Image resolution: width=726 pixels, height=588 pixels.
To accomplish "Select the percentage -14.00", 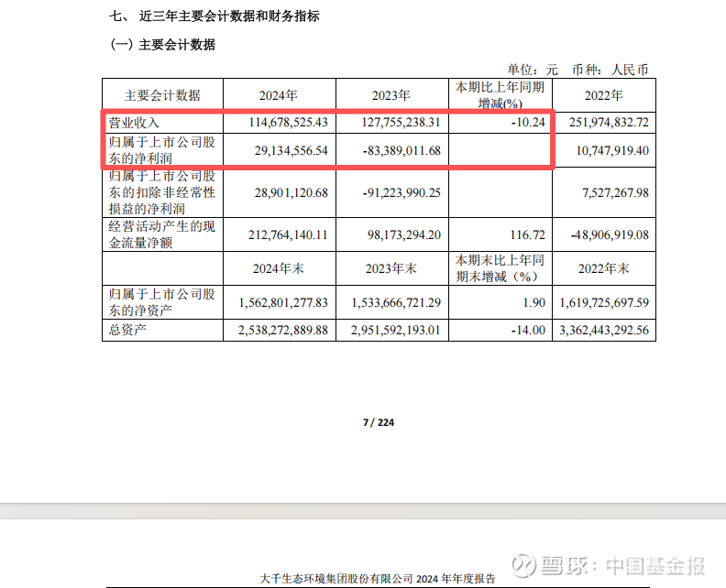I will click(528, 331).
